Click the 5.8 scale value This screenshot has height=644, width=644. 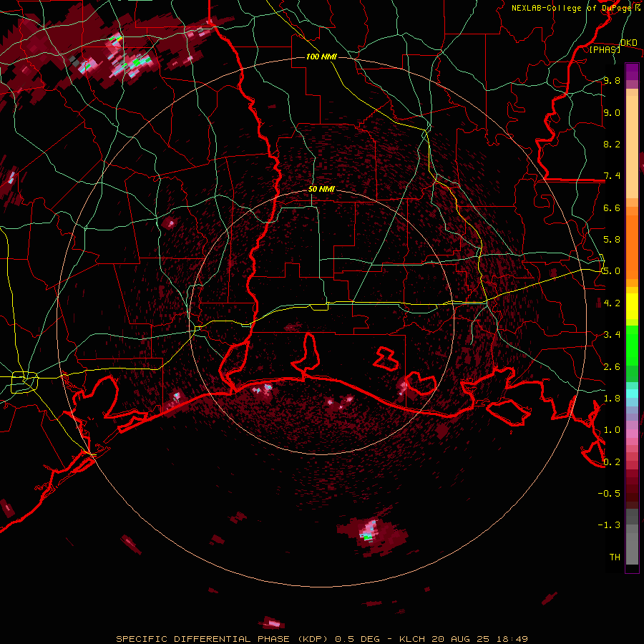click(612, 240)
